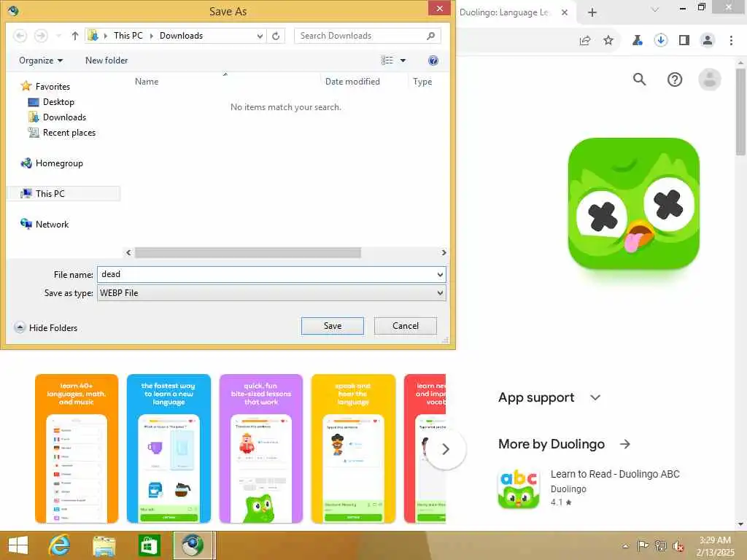Select Favorites star in navigation pane
Image resolution: width=747 pixels, height=560 pixels.
click(26, 86)
